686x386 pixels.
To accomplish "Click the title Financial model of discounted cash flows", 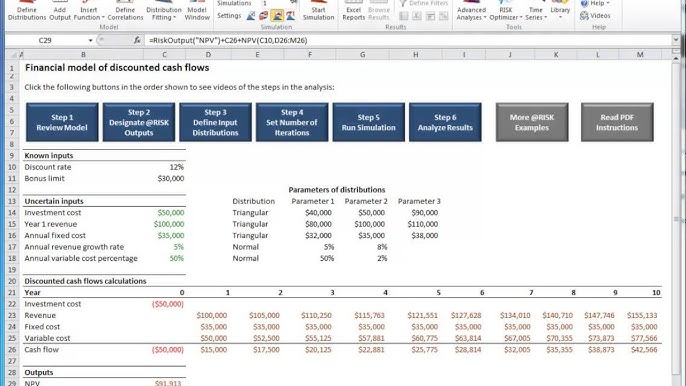I will pos(117,68).
